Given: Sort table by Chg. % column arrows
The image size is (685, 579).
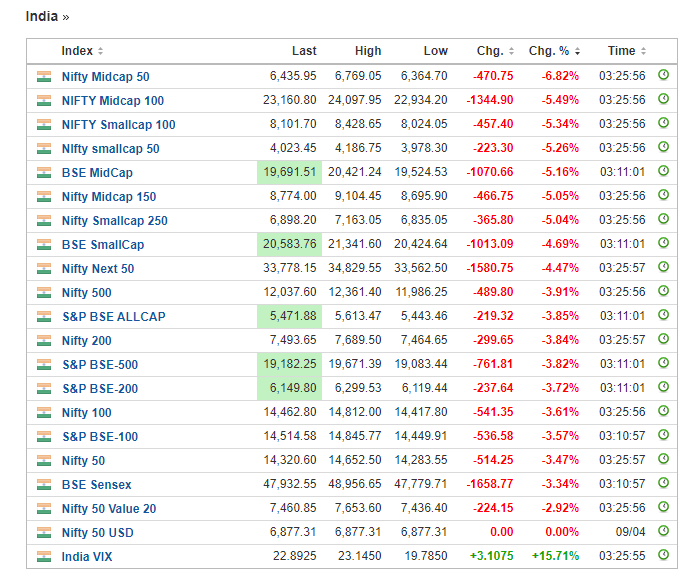Looking at the screenshot, I should tap(578, 51).
